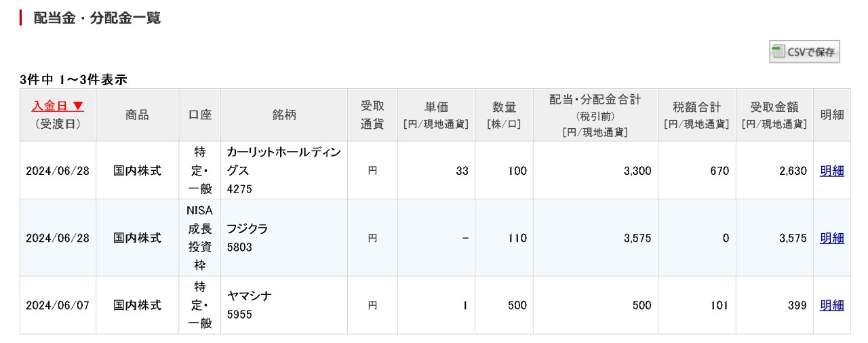This screenshot has height=343, width=868.
Task: Click the 配当・分配金合計 column header
Action: pos(595,115)
